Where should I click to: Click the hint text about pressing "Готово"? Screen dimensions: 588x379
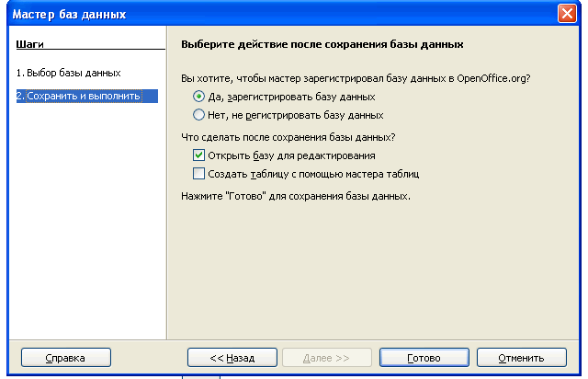[296, 197]
